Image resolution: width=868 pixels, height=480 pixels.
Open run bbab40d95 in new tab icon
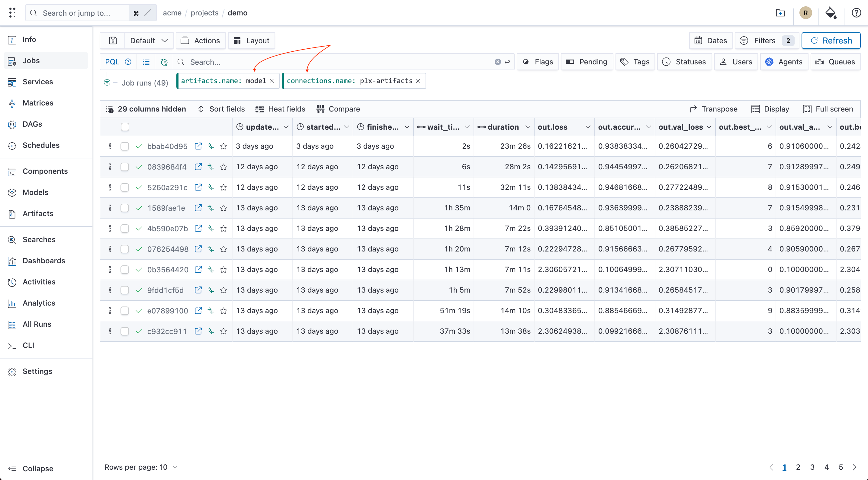[198, 146]
